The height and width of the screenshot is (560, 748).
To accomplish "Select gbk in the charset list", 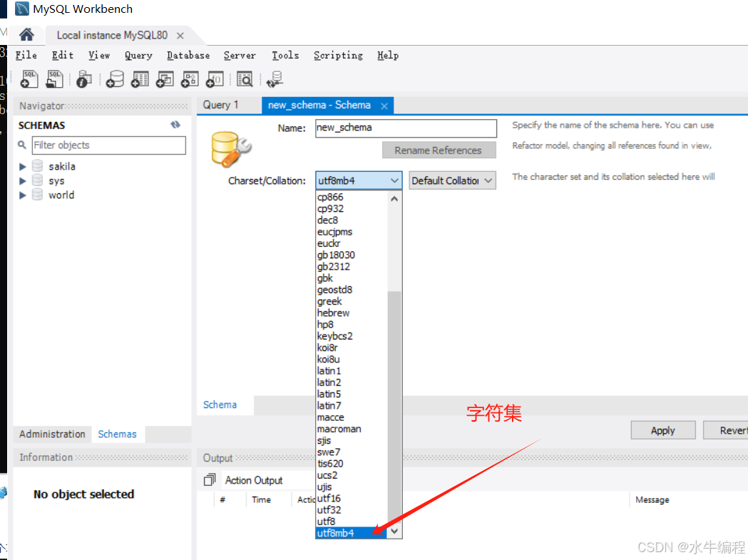I will coord(352,278).
